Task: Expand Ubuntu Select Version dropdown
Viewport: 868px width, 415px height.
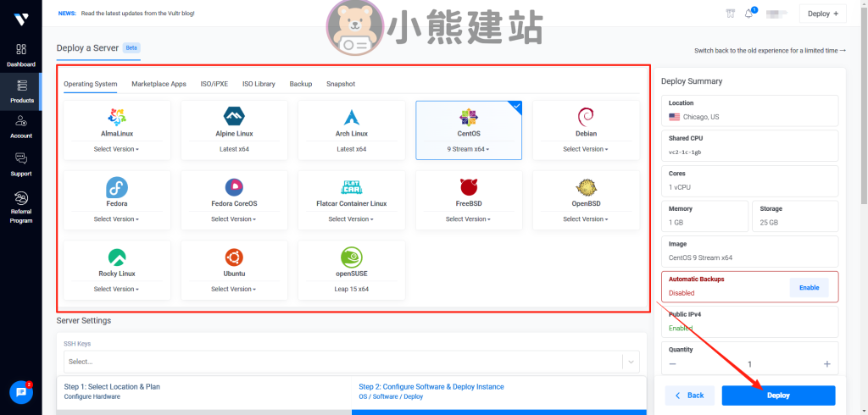Action: pos(234,289)
